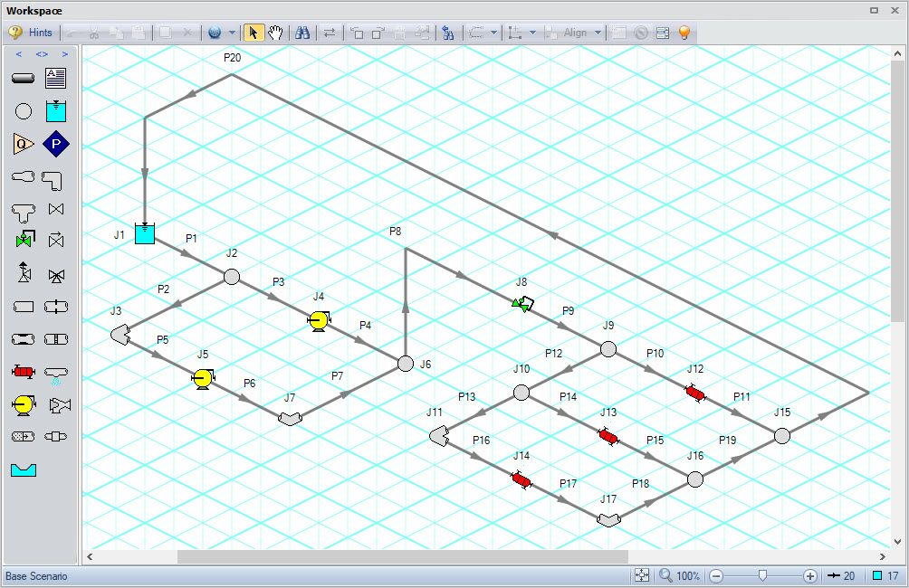Click the zoom plus button

click(809, 574)
